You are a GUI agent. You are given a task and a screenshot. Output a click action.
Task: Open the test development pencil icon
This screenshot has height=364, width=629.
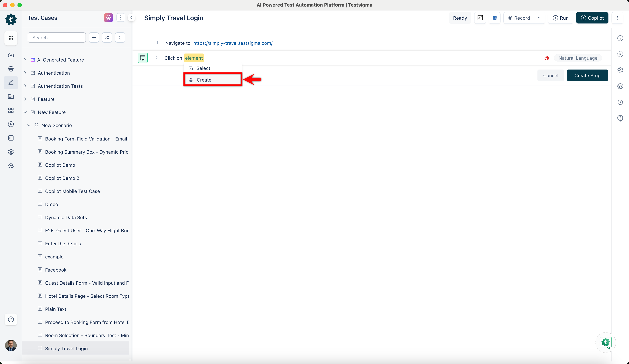tap(11, 83)
